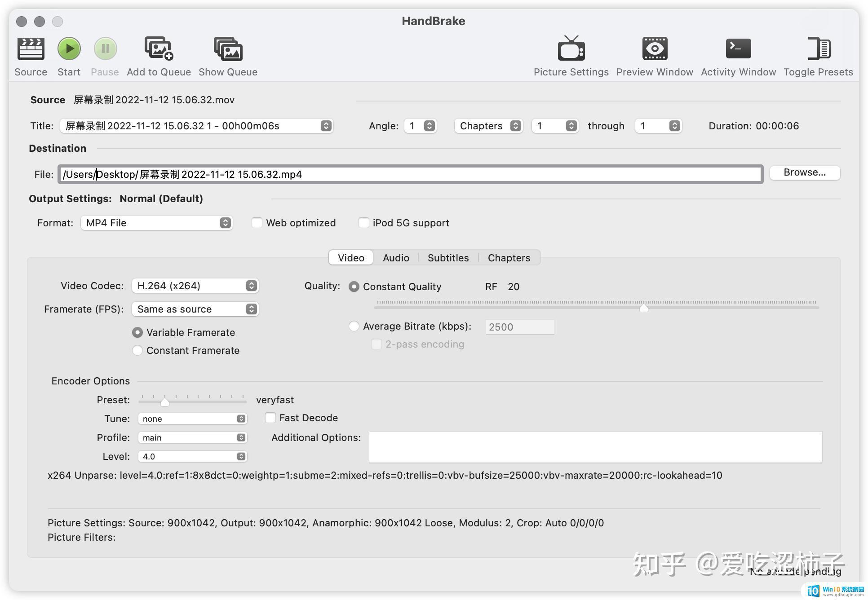This screenshot has width=868, height=600.
Task: Open Framerate (FPS) Same as source dropdown
Action: (x=195, y=309)
